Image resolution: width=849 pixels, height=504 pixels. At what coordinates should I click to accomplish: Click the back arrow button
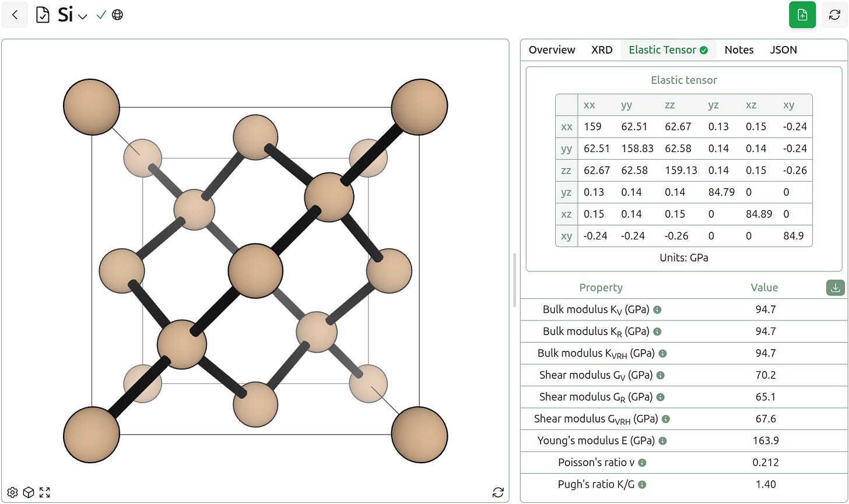(x=15, y=15)
